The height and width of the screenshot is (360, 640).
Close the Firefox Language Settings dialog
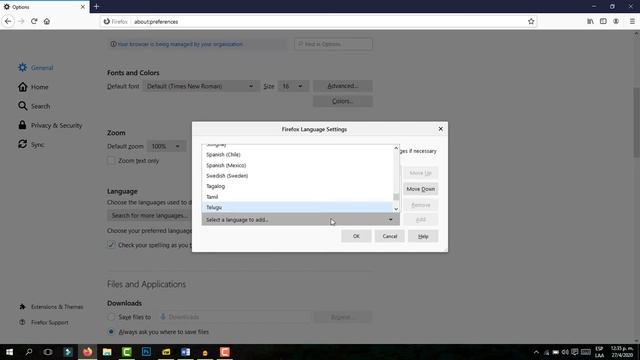pyautogui.click(x=440, y=129)
